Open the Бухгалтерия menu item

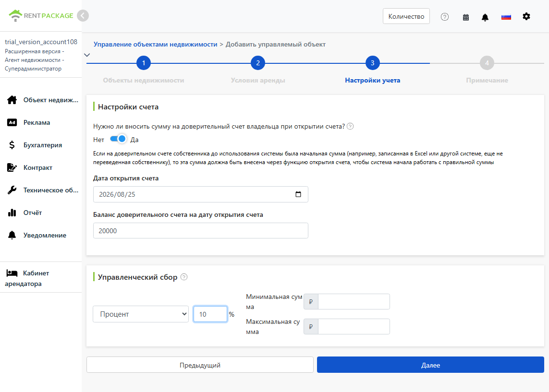tap(43, 145)
